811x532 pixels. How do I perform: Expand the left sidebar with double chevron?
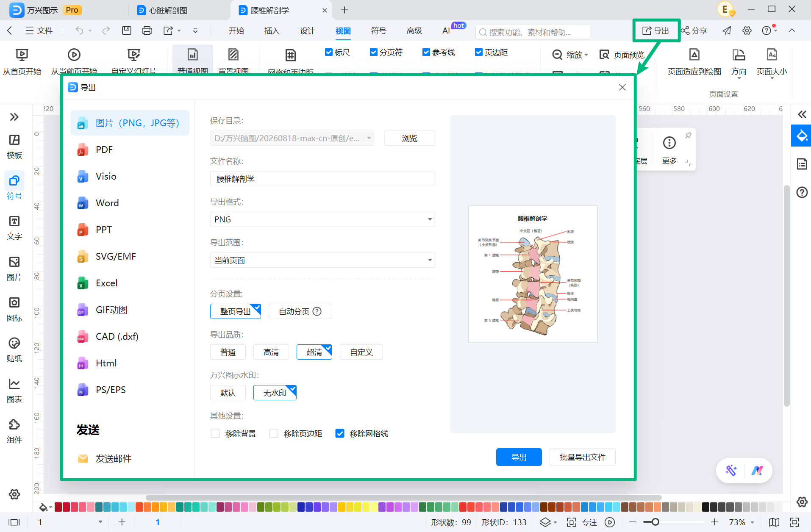tap(14, 116)
